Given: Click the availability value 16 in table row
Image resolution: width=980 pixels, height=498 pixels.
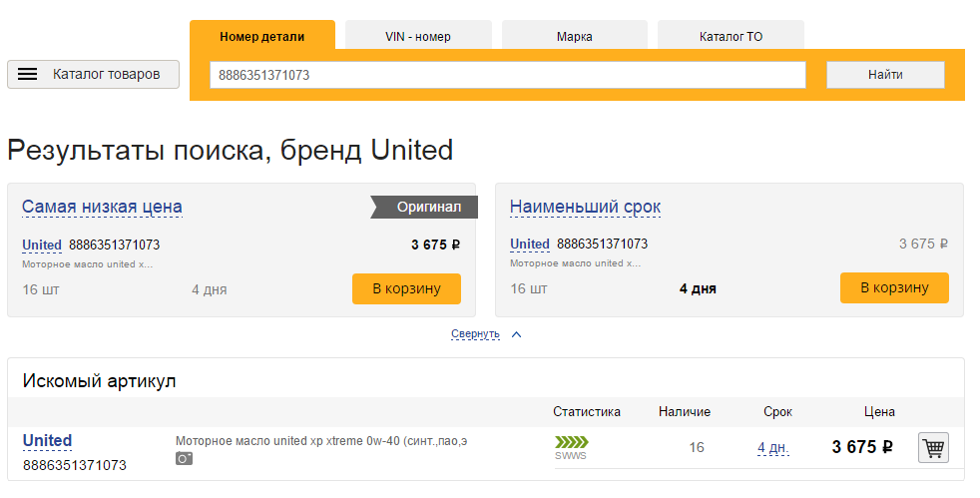Looking at the screenshot, I should [x=697, y=447].
